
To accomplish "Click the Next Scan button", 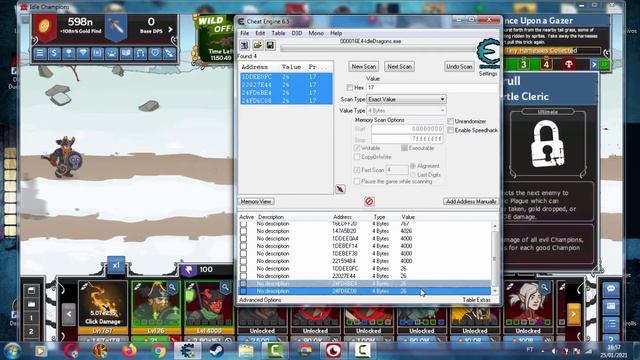I will coord(399,66).
